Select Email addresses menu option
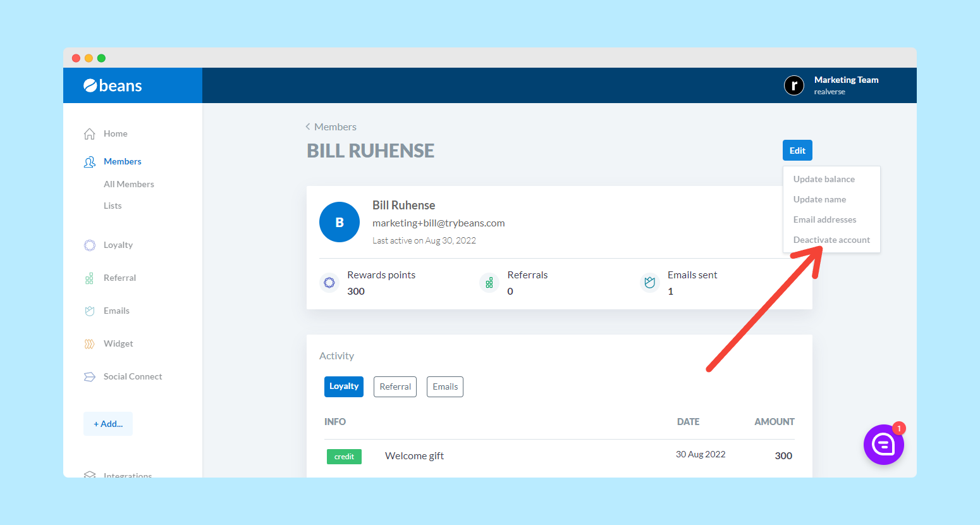The image size is (980, 525). [824, 219]
